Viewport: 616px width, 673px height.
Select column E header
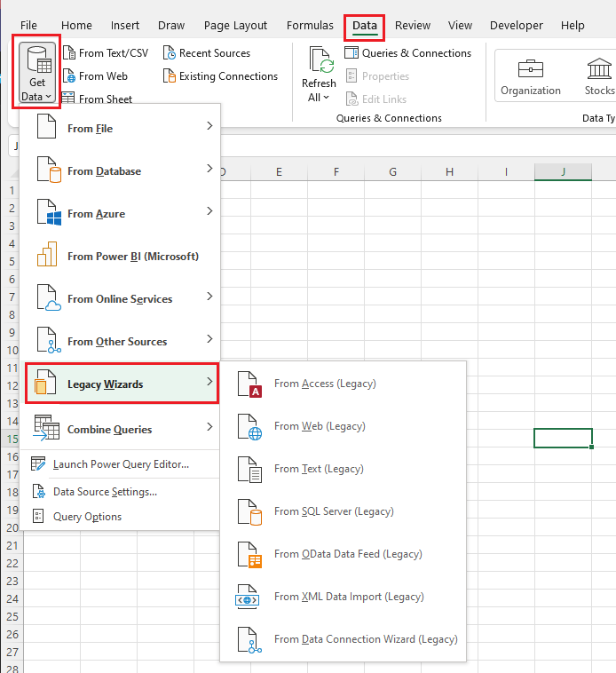point(279,172)
